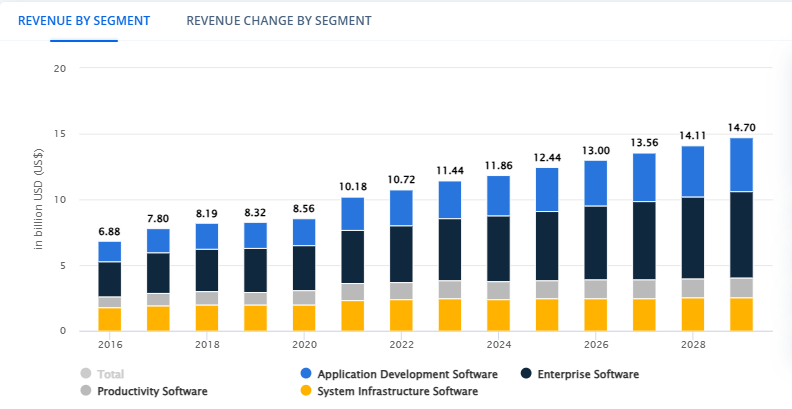Screen dimensions: 792x409
Task: Click the y-axis value 15
Action: click(x=61, y=134)
